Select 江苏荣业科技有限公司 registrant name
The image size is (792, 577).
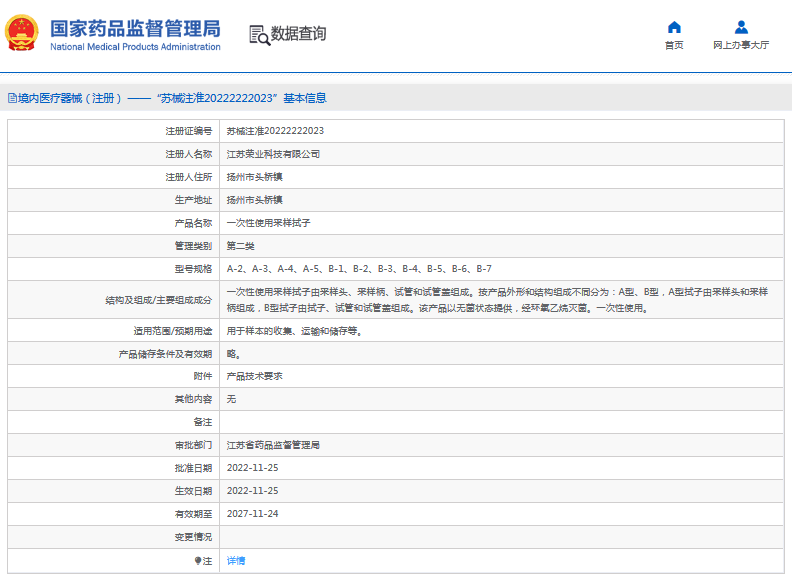[x=273, y=154]
